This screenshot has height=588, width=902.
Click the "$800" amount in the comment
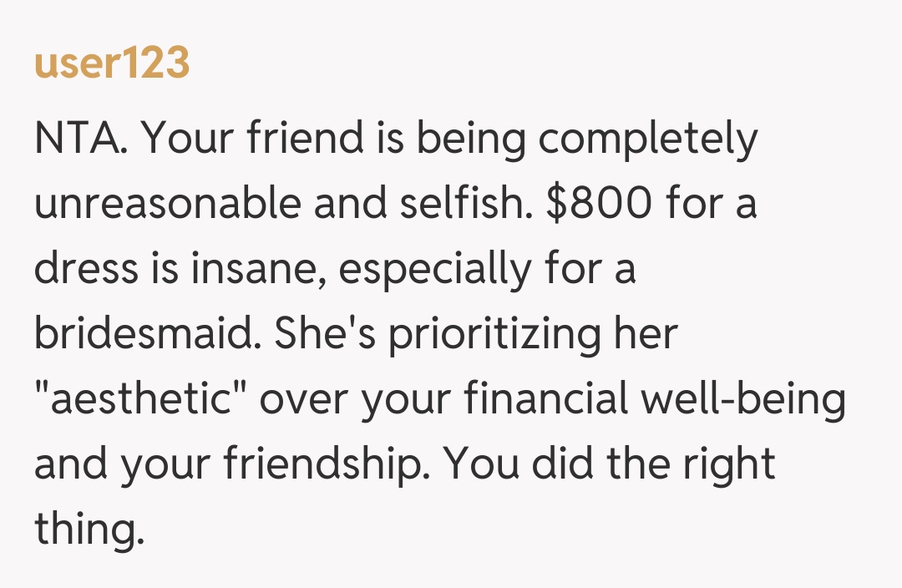[598, 204]
